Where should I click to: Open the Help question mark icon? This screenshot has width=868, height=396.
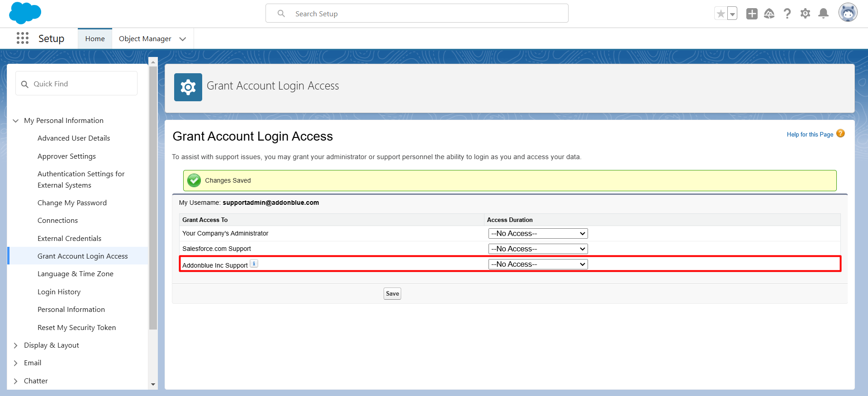click(787, 14)
